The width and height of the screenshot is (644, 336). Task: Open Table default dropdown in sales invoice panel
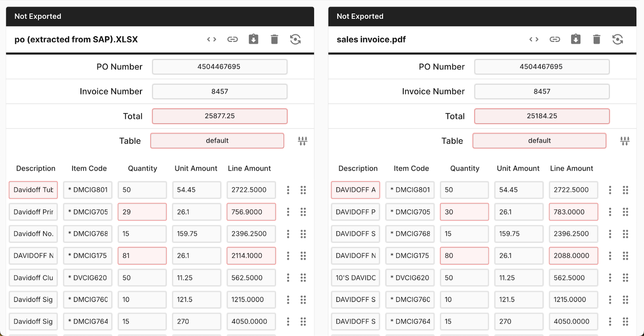pos(539,141)
